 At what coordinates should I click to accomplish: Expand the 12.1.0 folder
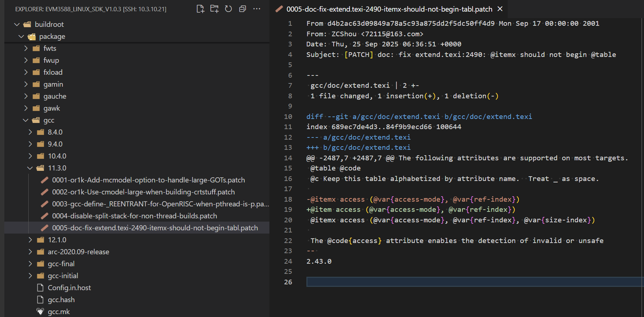pyautogui.click(x=30, y=240)
